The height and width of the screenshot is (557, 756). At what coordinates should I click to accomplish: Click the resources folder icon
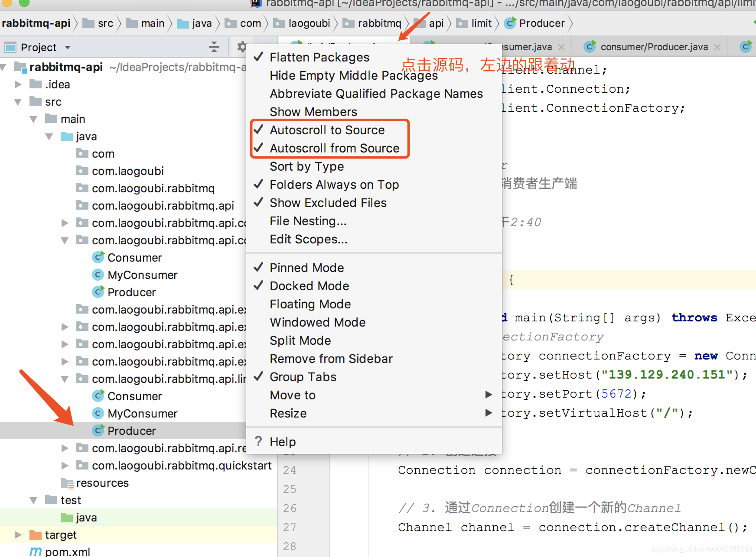(x=67, y=483)
